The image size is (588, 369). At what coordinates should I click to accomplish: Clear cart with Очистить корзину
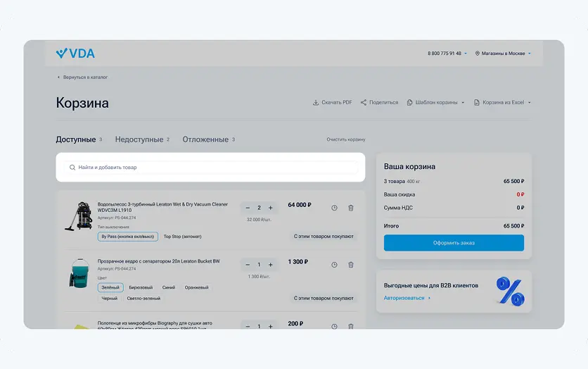(346, 139)
